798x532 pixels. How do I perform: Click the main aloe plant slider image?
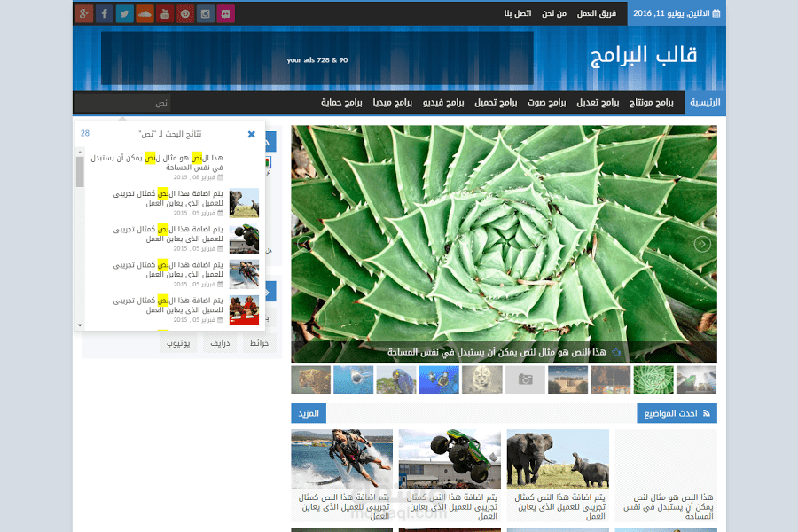[x=504, y=244]
